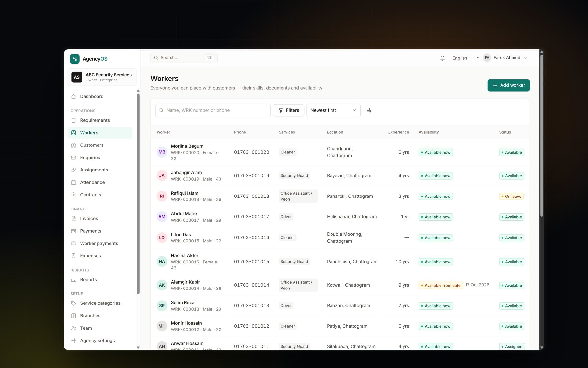Open the notifications bell
Screen dimensions: 588x368
(x=442, y=58)
